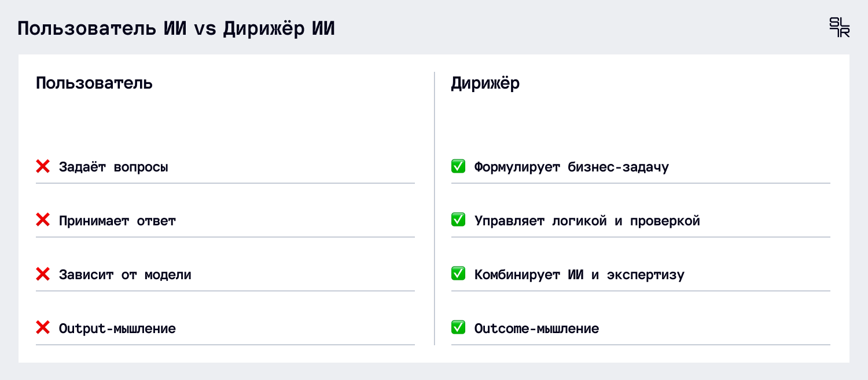Click the SLR logo in the corner
The image size is (868, 380).
(839, 28)
